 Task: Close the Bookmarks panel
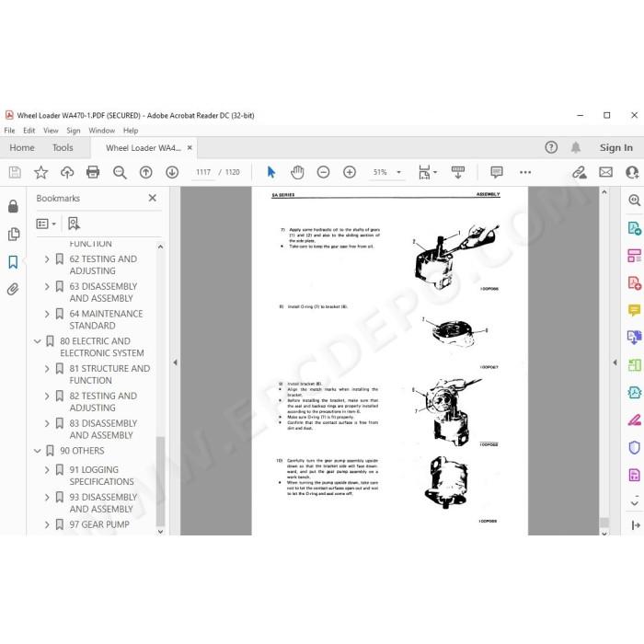(153, 198)
